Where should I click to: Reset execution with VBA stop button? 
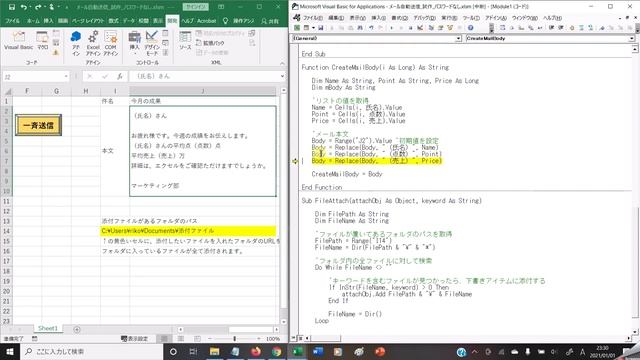pos(410,28)
